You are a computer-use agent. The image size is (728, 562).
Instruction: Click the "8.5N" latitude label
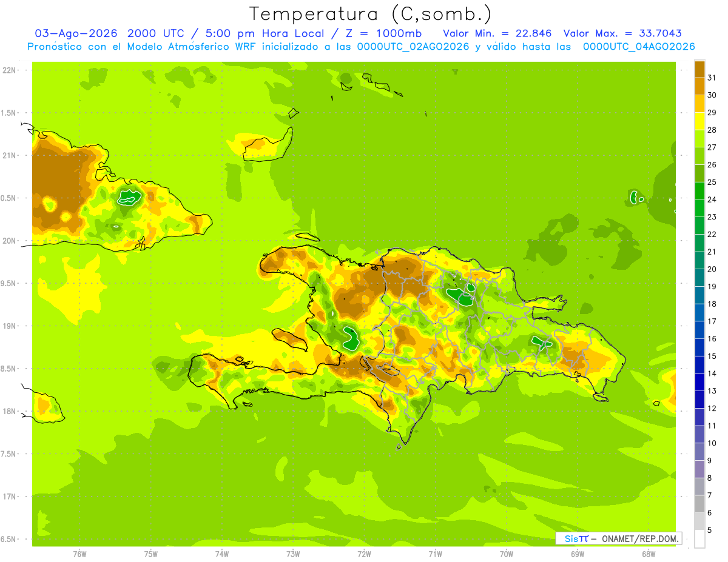click(8, 369)
